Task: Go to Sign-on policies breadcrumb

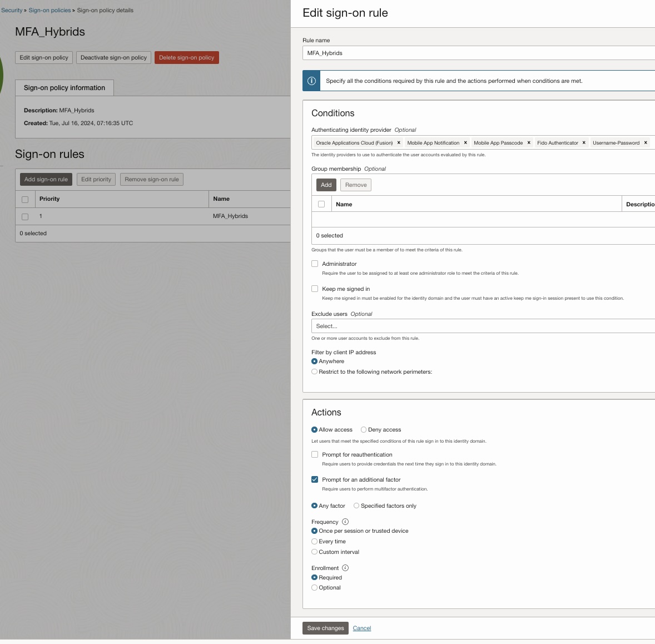Action: [49, 10]
